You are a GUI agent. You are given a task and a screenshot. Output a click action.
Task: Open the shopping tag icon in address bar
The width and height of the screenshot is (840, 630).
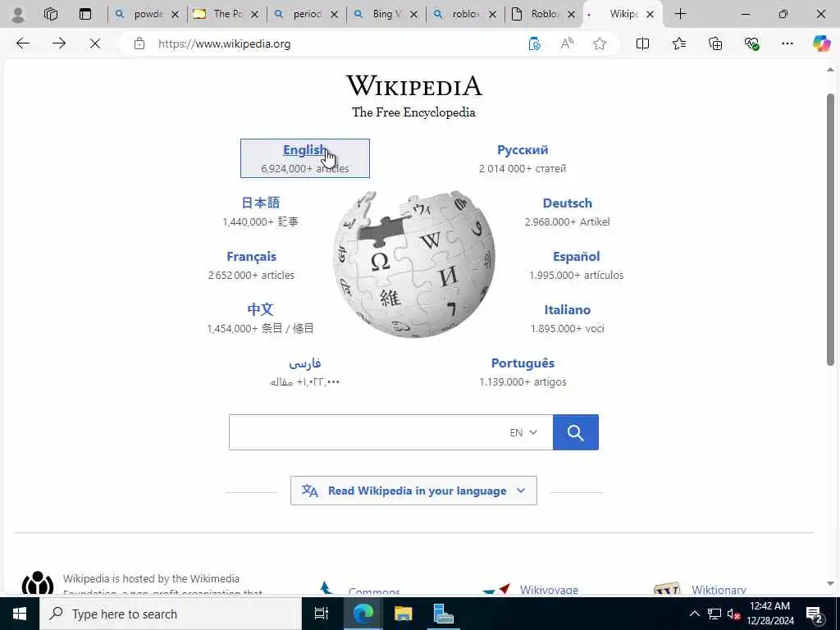534,43
